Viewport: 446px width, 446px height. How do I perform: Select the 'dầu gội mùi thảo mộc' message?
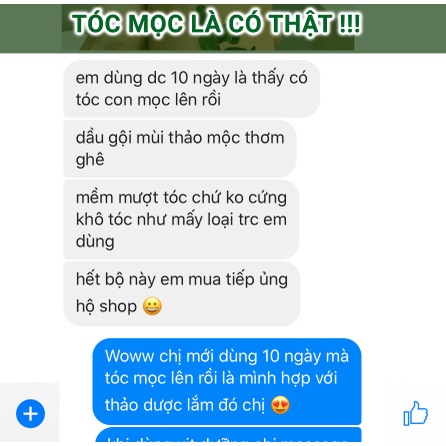[x=180, y=149]
